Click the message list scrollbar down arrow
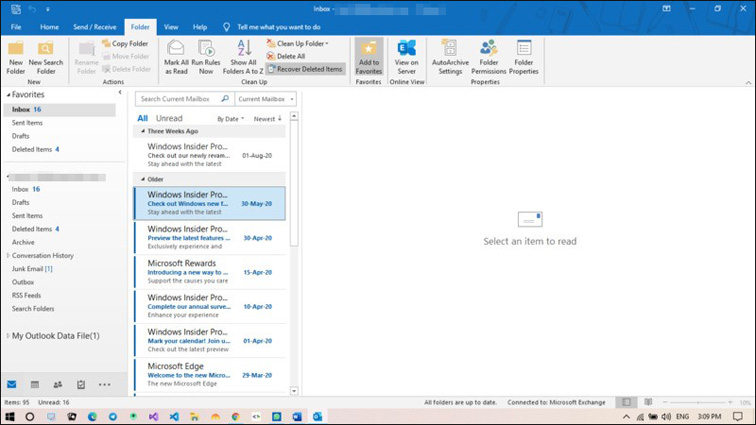This screenshot has height=425, width=756. pyautogui.click(x=294, y=391)
